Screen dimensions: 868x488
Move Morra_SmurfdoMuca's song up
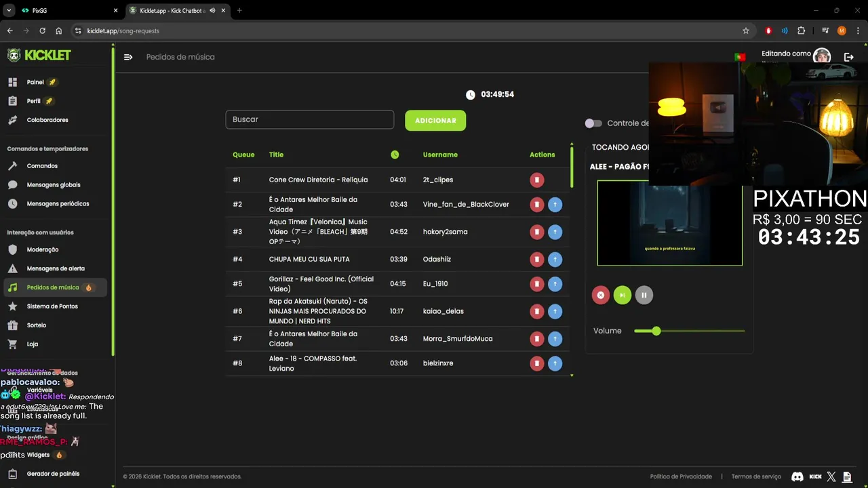(x=555, y=338)
